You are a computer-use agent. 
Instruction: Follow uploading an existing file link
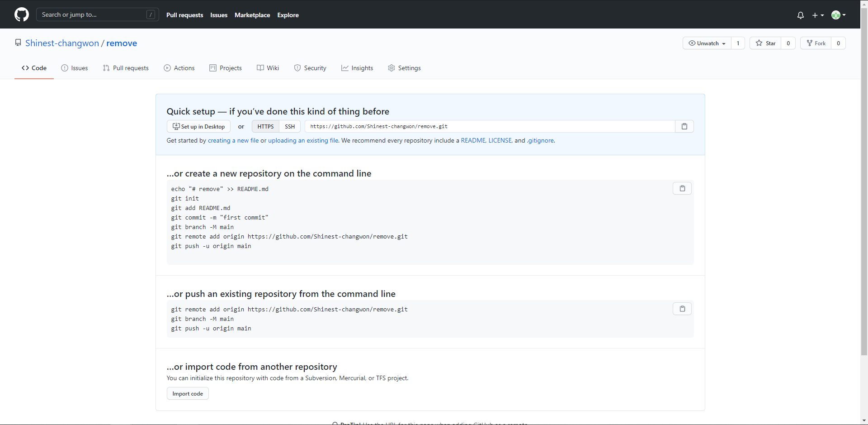pyautogui.click(x=303, y=140)
